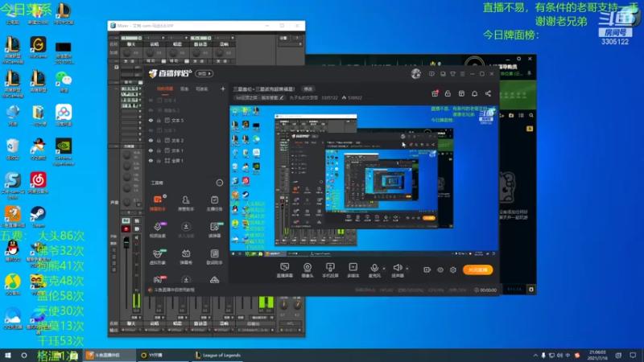The height and width of the screenshot is (362, 644).
Task: Click the 麦克风 microphone icon
Action: click(374, 268)
